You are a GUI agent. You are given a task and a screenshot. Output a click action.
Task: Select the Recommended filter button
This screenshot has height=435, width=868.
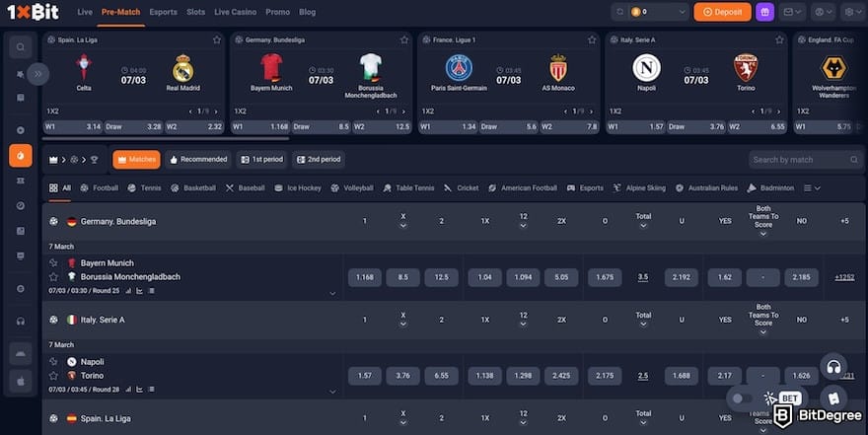pyautogui.click(x=198, y=160)
